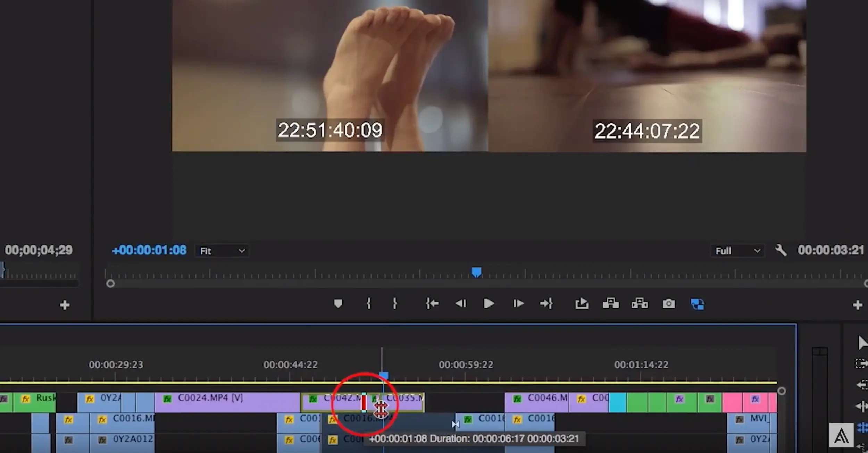Select the C0046.M clip in timeline

click(x=537, y=402)
